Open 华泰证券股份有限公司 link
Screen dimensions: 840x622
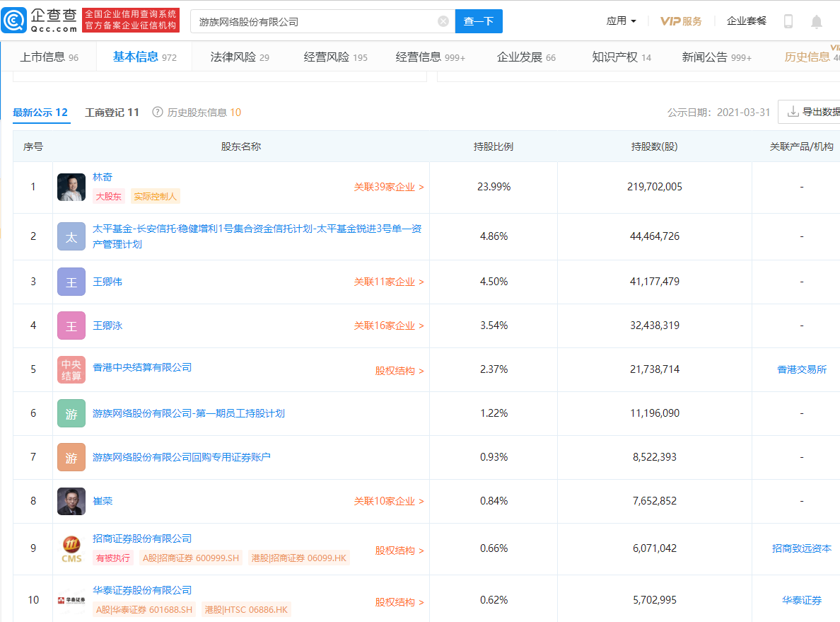142,590
